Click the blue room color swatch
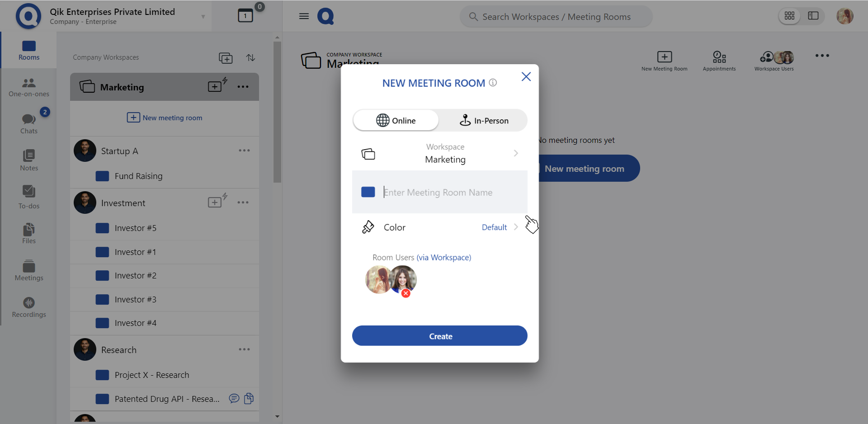The height and width of the screenshot is (424, 868). (x=368, y=192)
